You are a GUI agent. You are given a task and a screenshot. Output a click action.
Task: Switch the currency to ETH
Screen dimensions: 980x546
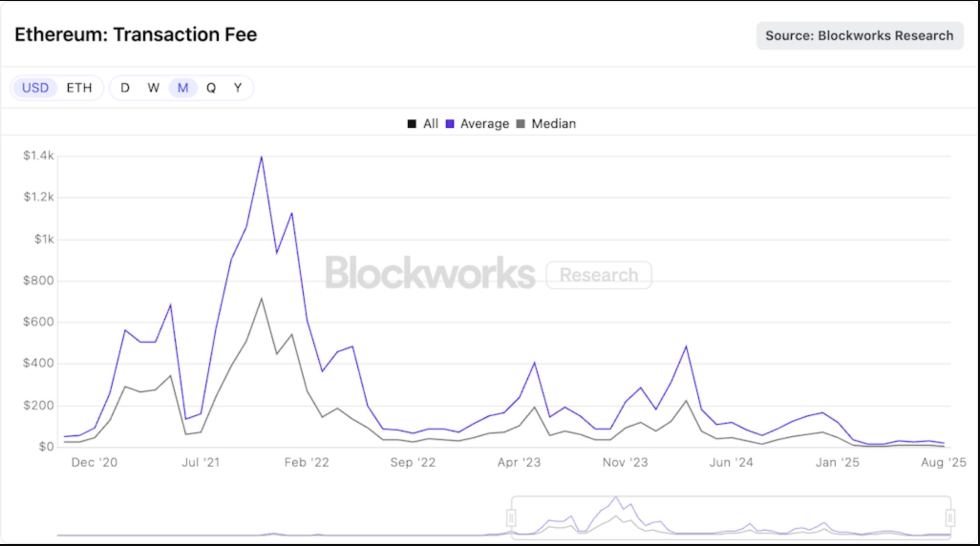click(80, 87)
